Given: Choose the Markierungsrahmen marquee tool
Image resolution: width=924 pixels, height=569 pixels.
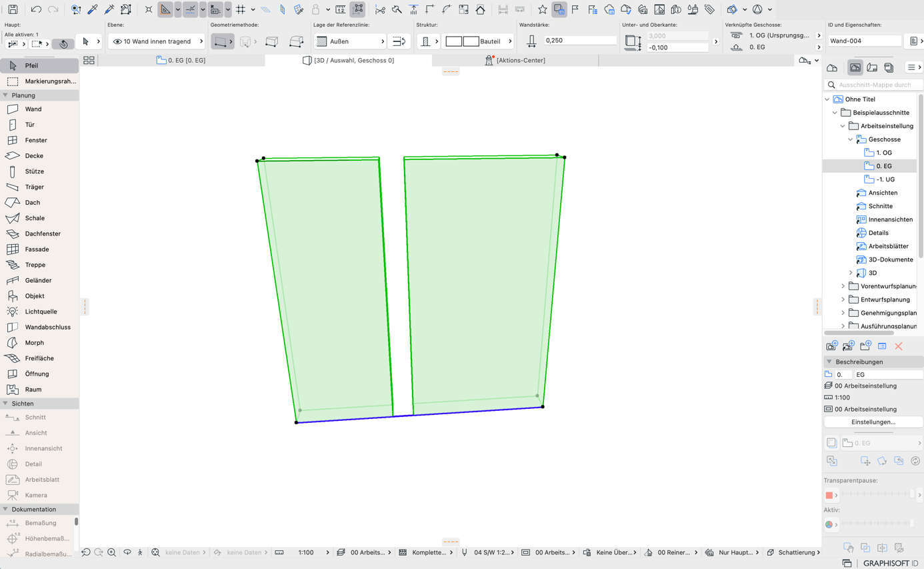Looking at the screenshot, I should pos(39,81).
